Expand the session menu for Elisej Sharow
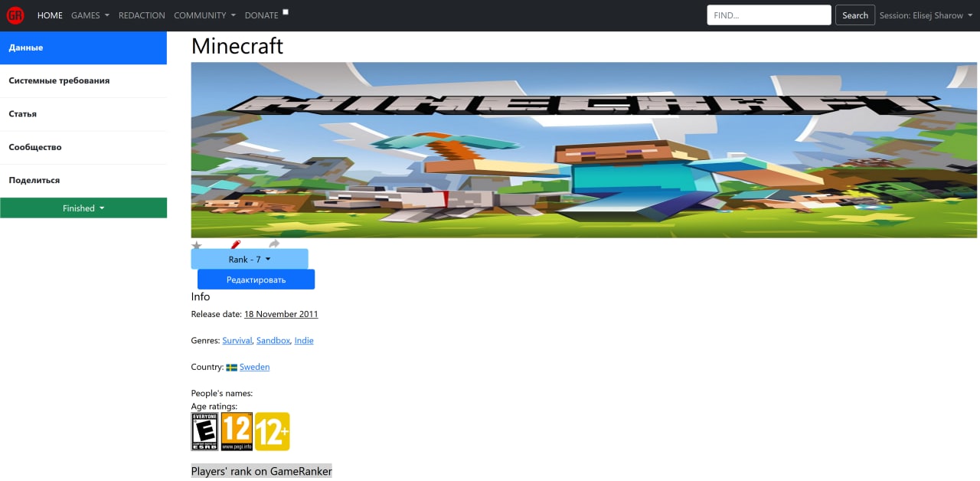Viewport: 980px width, 481px height. click(926, 15)
